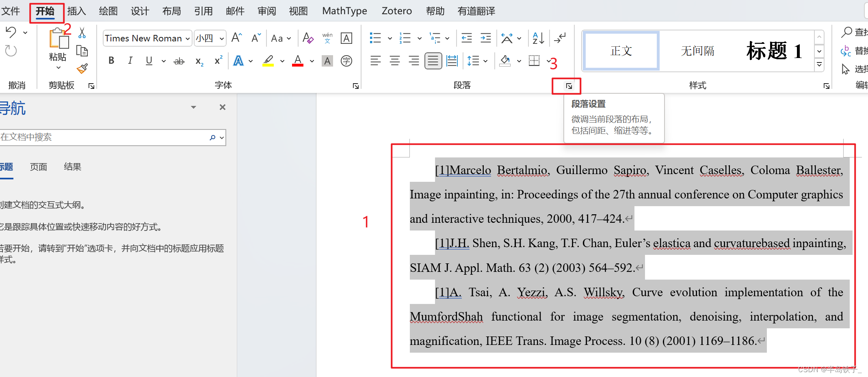Click the Align Right icon
This screenshot has width=868, height=377.
point(414,61)
